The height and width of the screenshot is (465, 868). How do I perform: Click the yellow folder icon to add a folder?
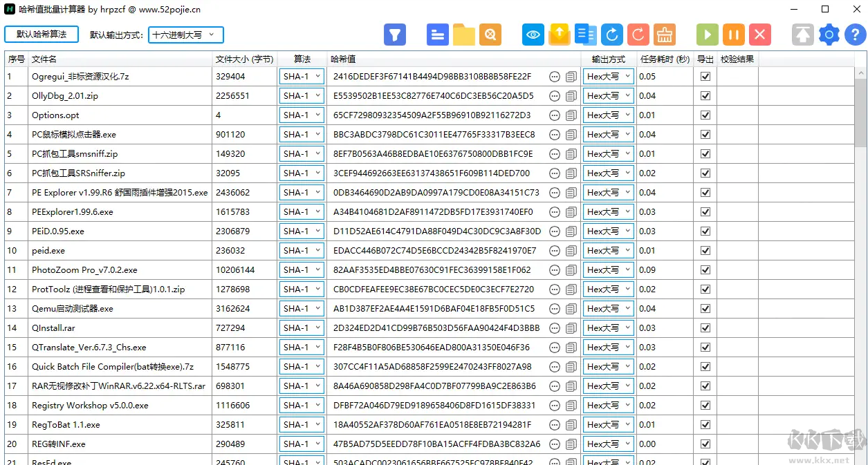point(463,35)
